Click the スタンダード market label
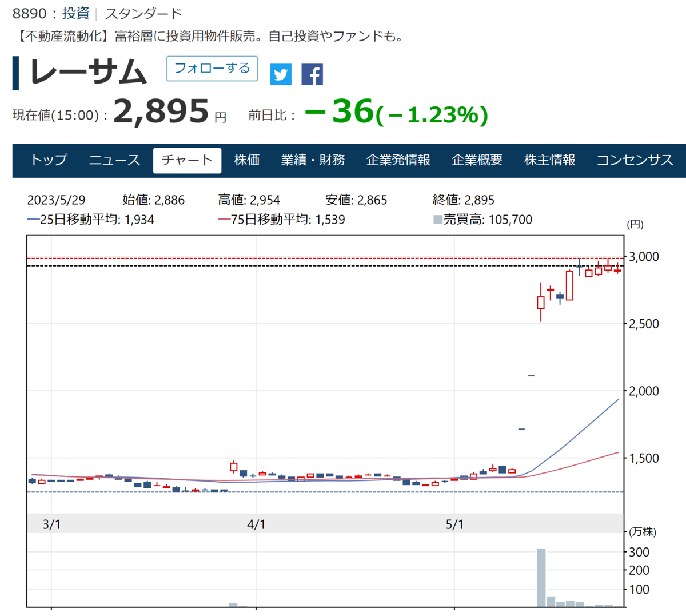686x616 pixels. pyautogui.click(x=143, y=13)
